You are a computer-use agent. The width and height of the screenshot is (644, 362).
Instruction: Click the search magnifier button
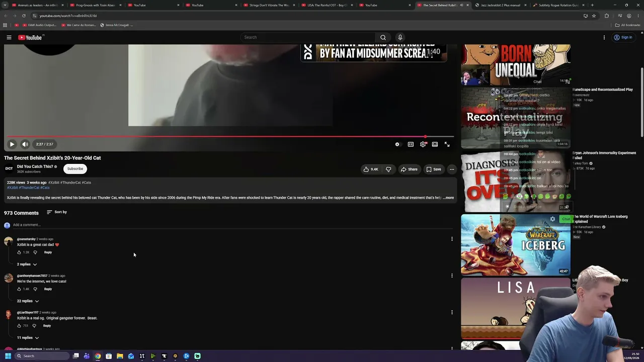pyautogui.click(x=383, y=37)
